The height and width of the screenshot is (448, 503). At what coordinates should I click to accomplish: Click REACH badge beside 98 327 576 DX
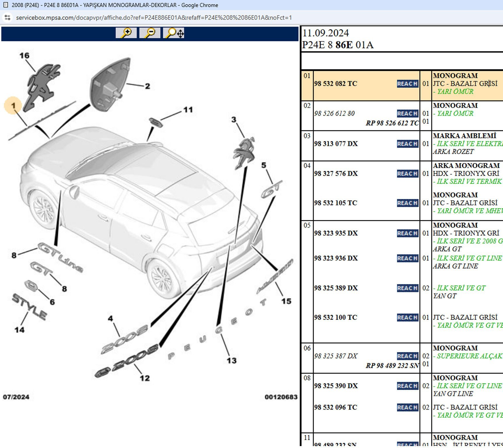[x=407, y=174]
